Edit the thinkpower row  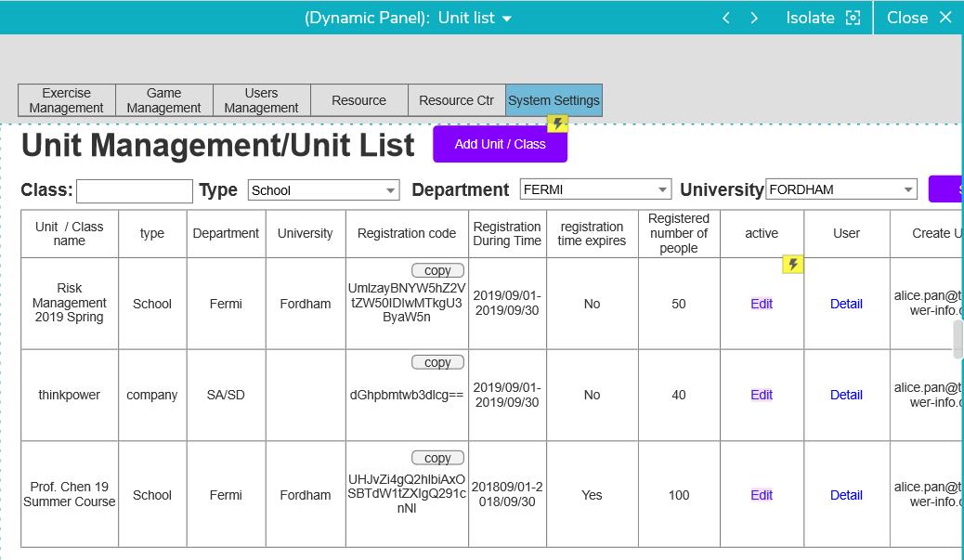click(762, 395)
